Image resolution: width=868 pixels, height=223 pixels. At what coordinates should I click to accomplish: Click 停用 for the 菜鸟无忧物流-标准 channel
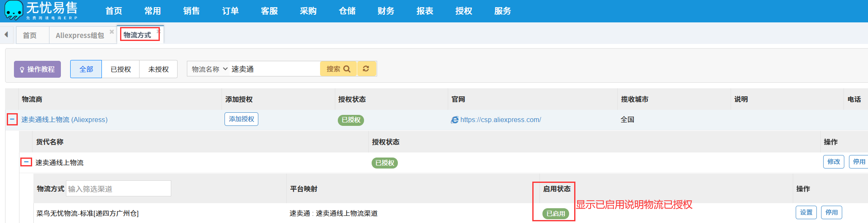832,212
